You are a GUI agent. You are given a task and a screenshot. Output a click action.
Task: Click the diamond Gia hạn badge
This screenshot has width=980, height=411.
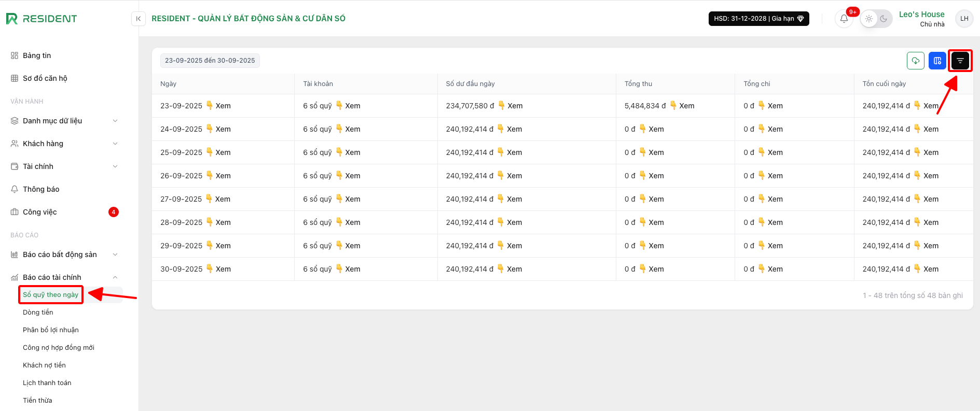(x=758, y=19)
